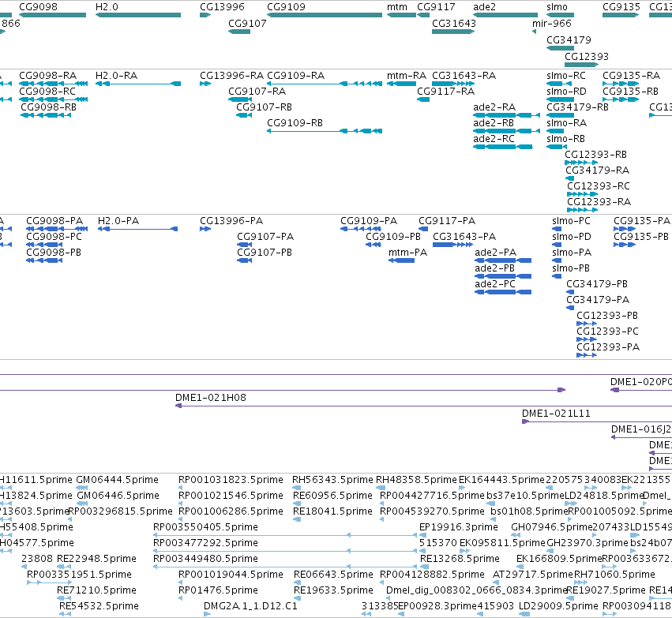The height and width of the screenshot is (618, 672).
Task: Click the RE54532.5prime EST label
Action: (x=99, y=606)
